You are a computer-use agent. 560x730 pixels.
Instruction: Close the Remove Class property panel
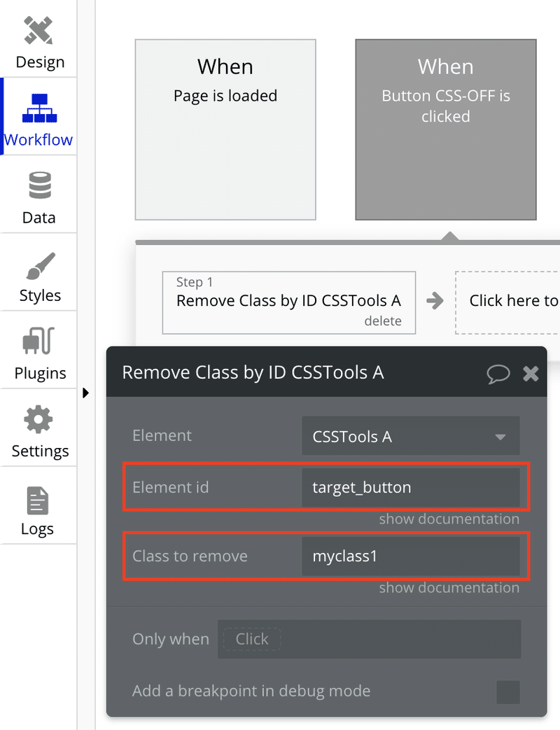531,373
